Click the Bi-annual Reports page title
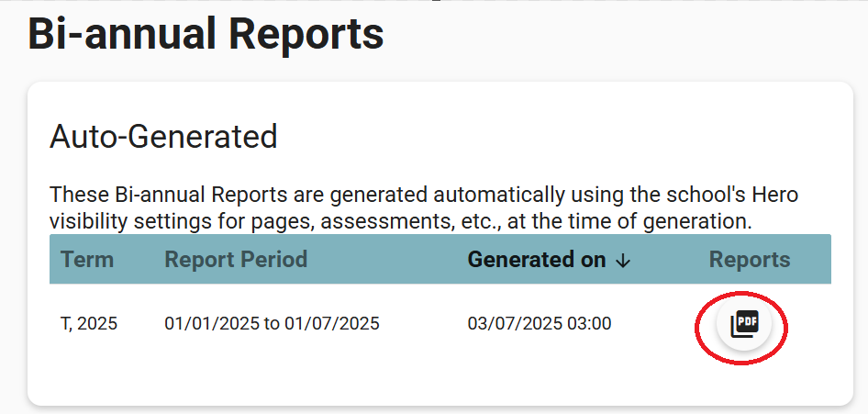Viewport: 868px width, 414px height. (206, 35)
